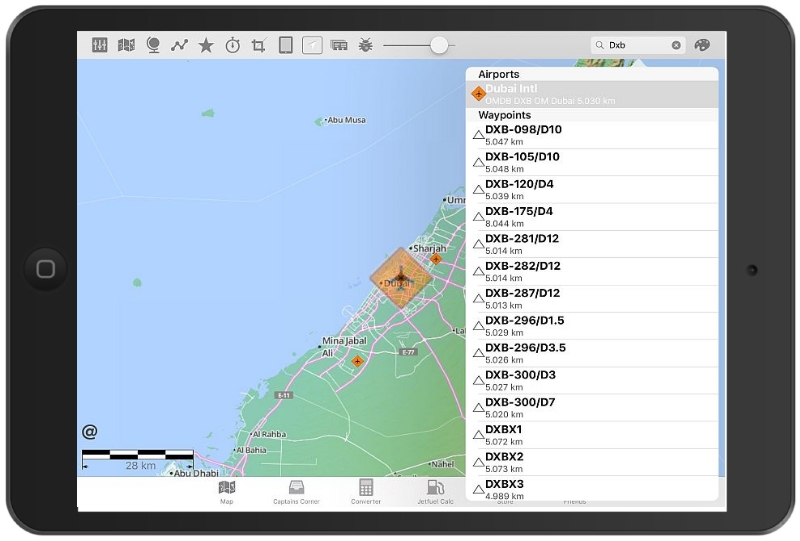Switch to the Map tab
800x541 pixels.
point(227,493)
